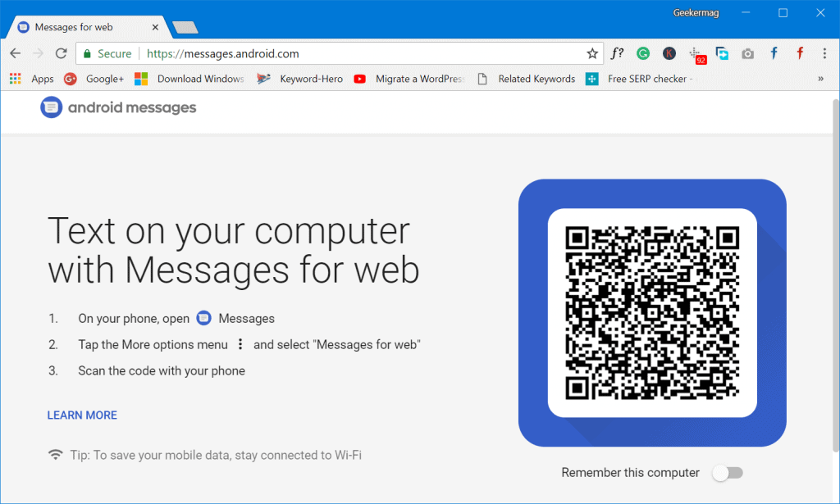Click the LEARN MORE link
Image resolution: width=840 pixels, height=504 pixels.
(82, 415)
